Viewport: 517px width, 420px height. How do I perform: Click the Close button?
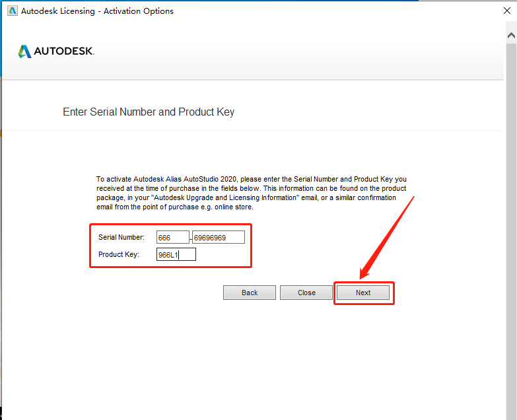tap(306, 293)
